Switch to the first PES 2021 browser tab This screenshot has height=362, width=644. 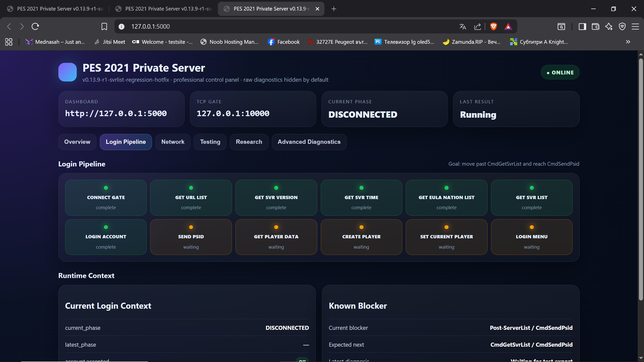[x=55, y=9]
